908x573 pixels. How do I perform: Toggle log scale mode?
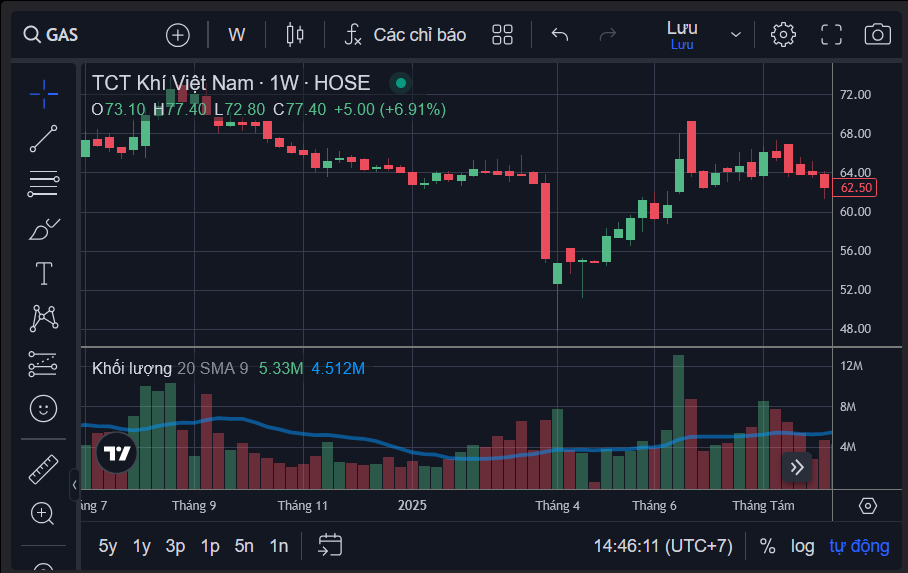pos(802,546)
